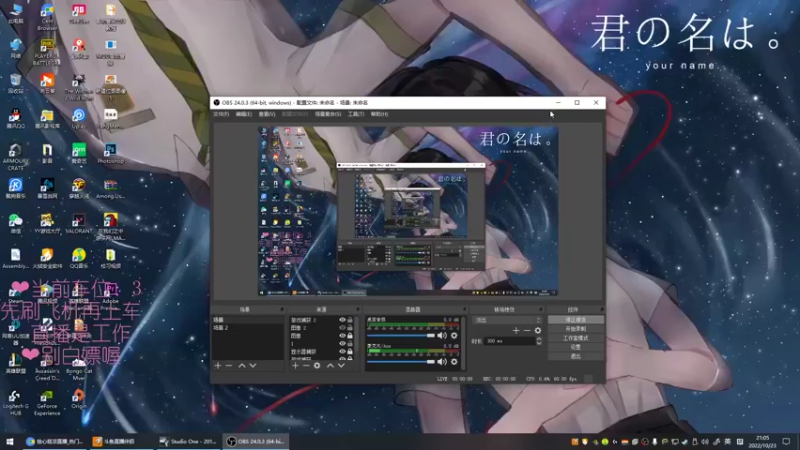800x450 pixels.
Task: Open Desktop Audio settings gear in mixer
Action: click(x=454, y=335)
